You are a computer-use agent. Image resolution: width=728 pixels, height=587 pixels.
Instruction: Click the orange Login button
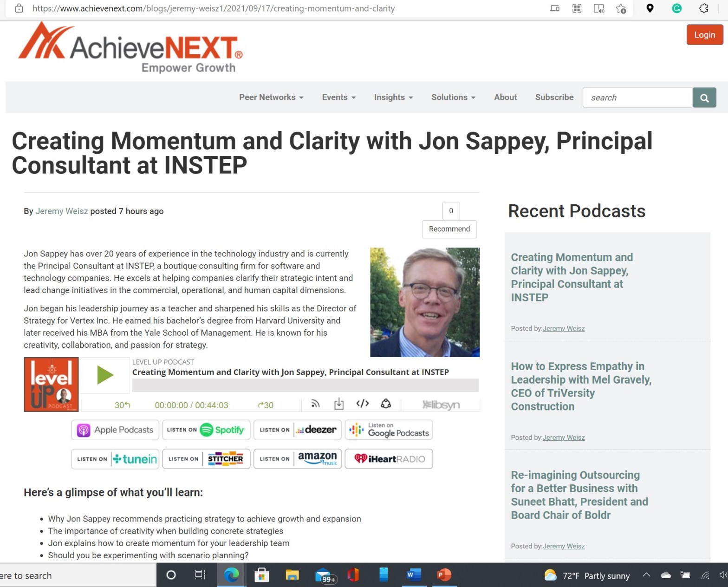pyautogui.click(x=704, y=35)
